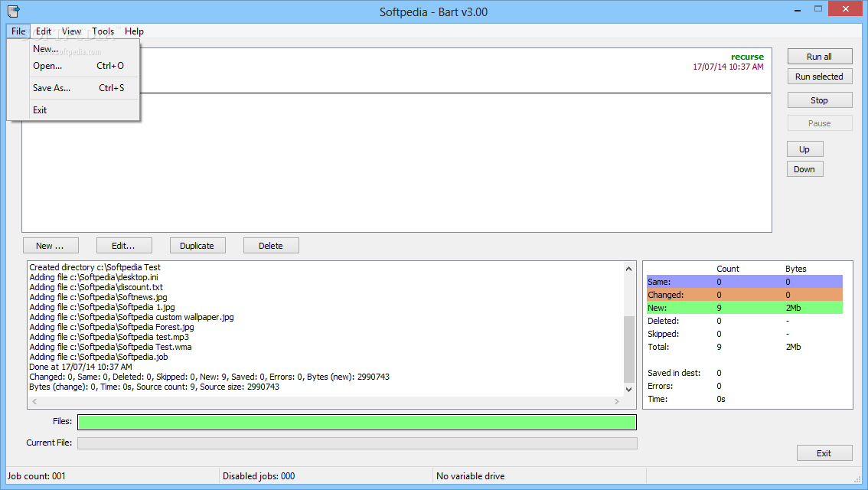Image resolution: width=868 pixels, height=490 pixels.
Task: Click the 'Job count: 001' status entry
Action: (37, 475)
